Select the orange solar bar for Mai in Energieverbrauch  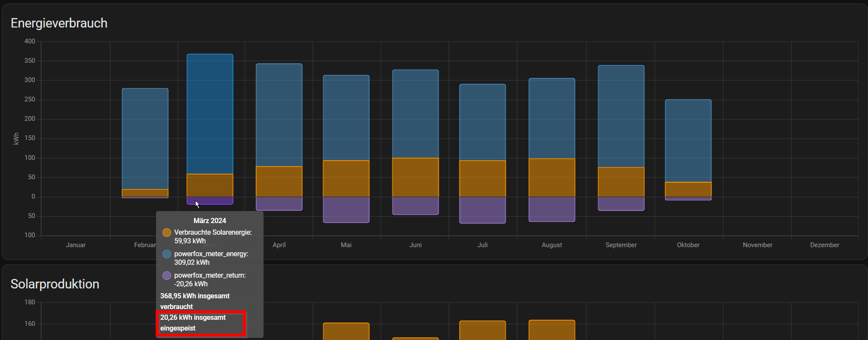(346, 179)
